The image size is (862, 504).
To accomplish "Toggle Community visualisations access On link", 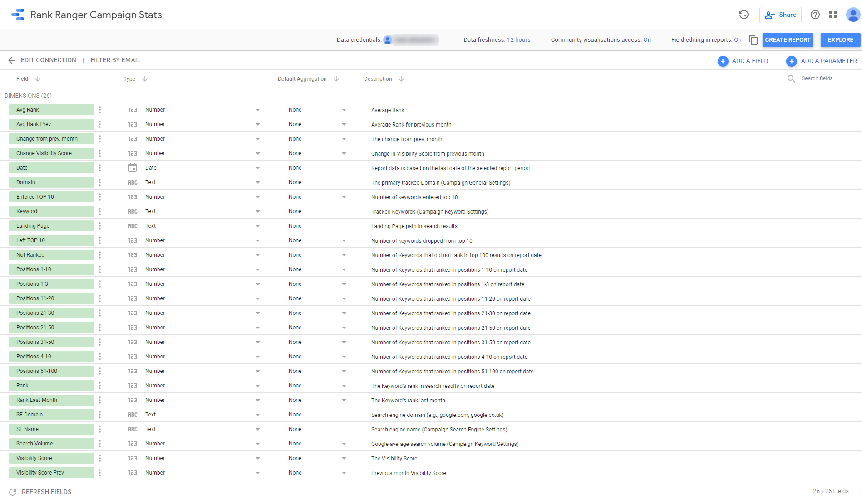I will tap(647, 40).
